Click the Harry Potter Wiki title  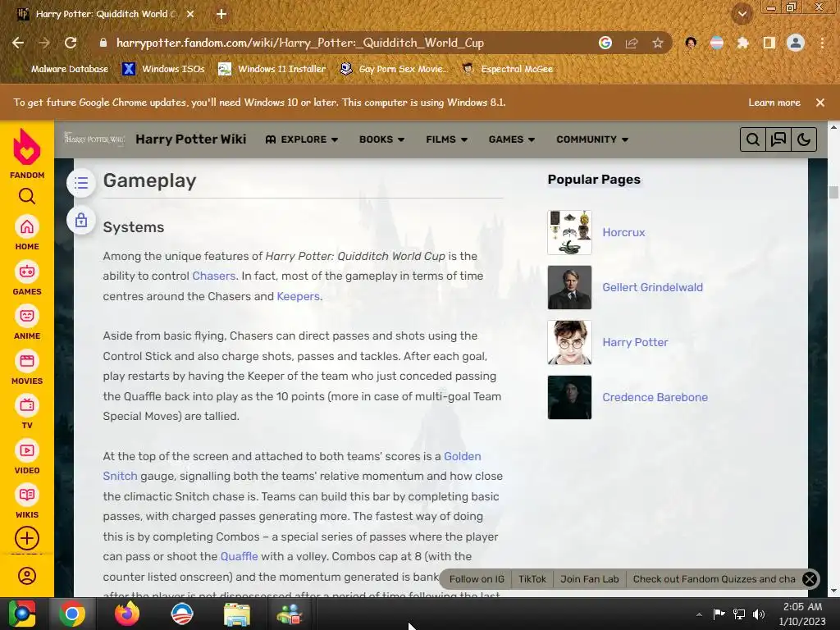[x=190, y=139]
